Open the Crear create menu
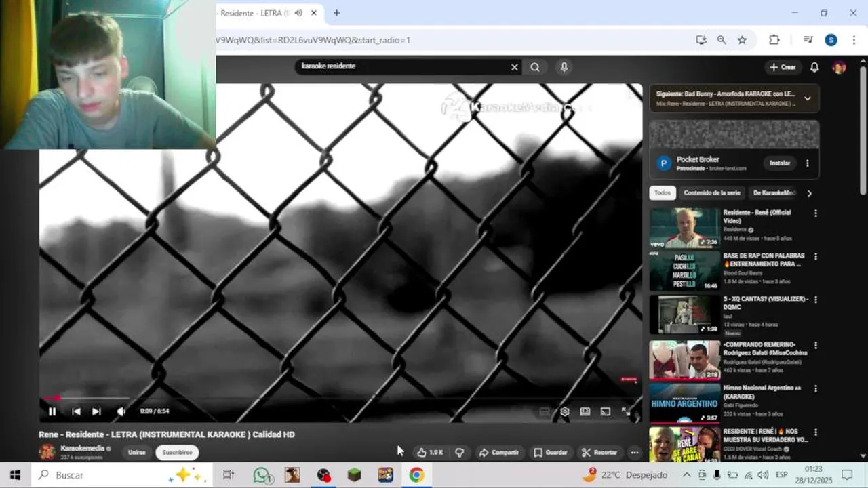The height and width of the screenshot is (488, 868). [782, 67]
